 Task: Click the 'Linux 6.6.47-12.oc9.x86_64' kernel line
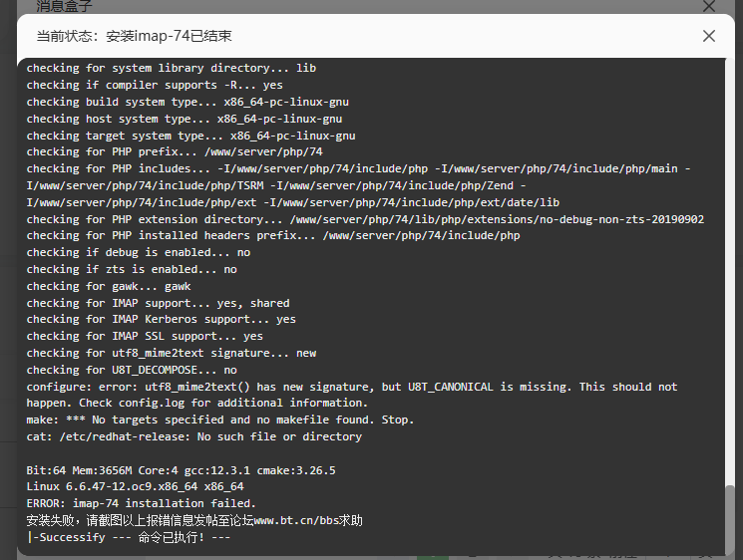(x=135, y=486)
